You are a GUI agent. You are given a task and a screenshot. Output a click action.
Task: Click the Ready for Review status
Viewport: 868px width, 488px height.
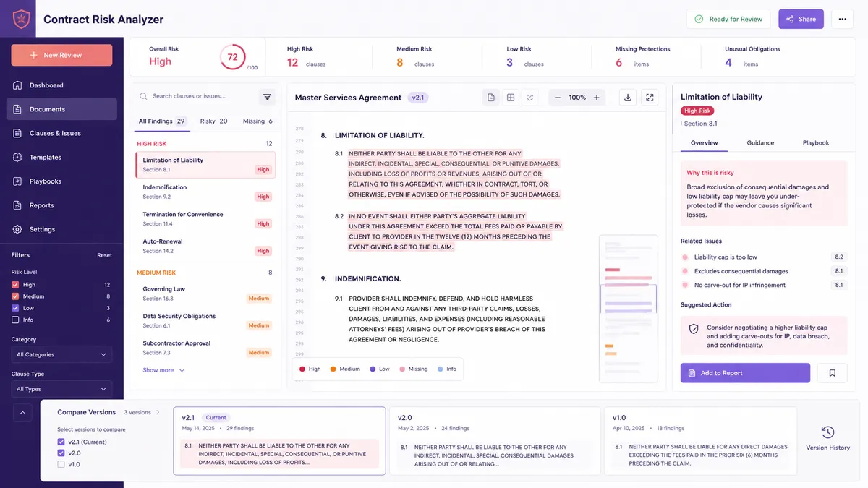[x=728, y=19]
